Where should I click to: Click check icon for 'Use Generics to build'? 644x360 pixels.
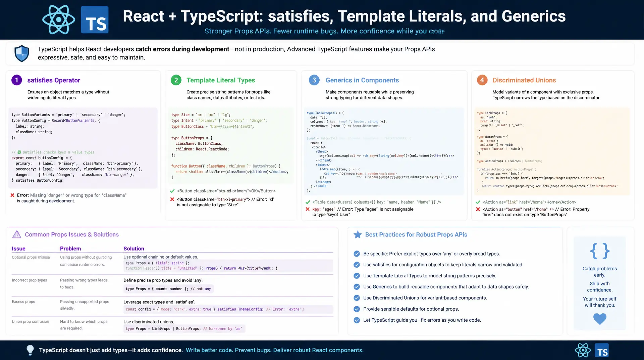pos(357,287)
